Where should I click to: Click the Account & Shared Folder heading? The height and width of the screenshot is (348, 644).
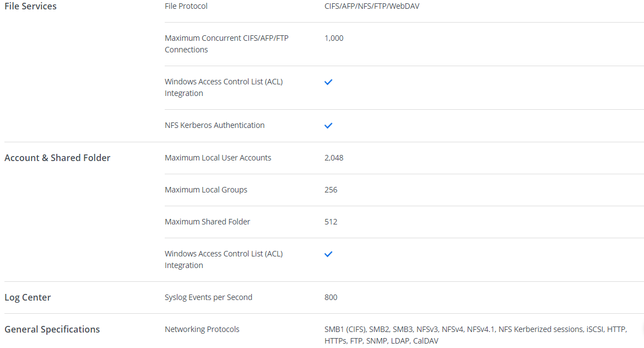pos(57,158)
